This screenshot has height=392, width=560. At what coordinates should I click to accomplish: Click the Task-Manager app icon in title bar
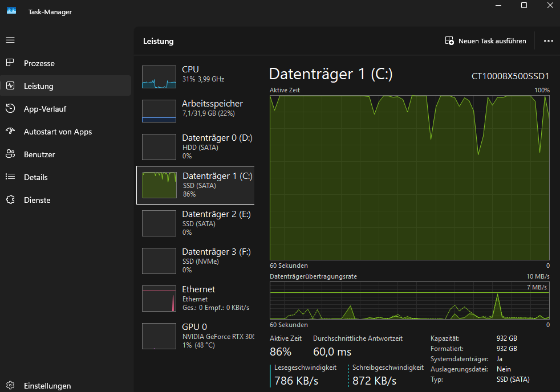11,11
